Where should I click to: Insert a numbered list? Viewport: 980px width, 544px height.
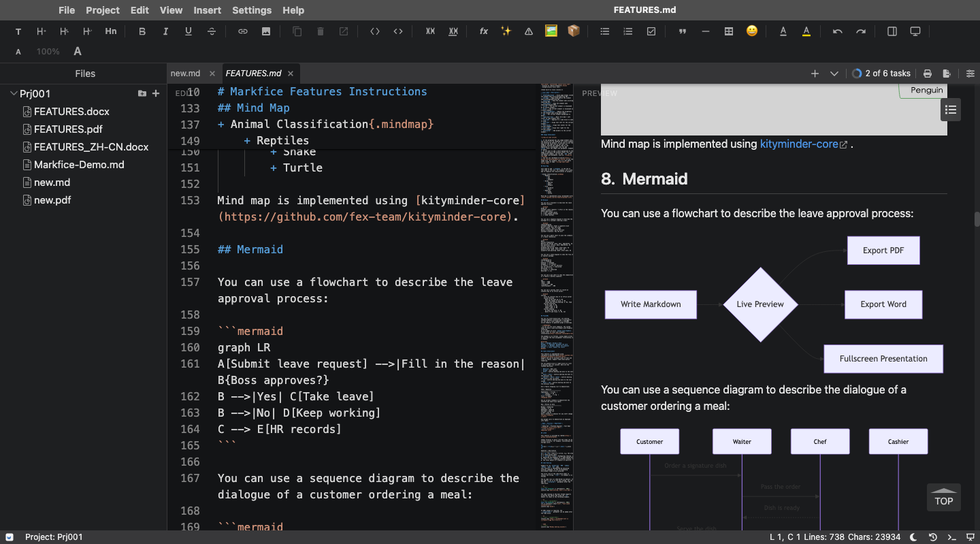click(x=628, y=31)
